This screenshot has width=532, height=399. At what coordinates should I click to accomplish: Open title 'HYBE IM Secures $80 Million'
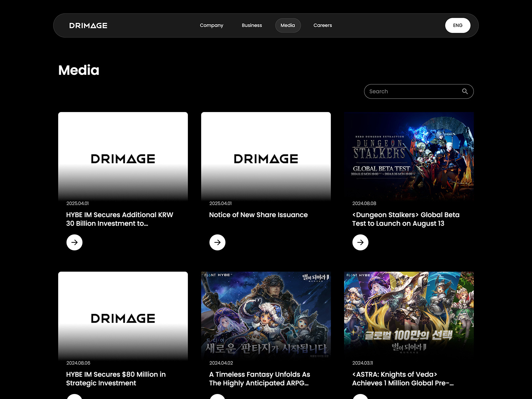pyautogui.click(x=116, y=379)
